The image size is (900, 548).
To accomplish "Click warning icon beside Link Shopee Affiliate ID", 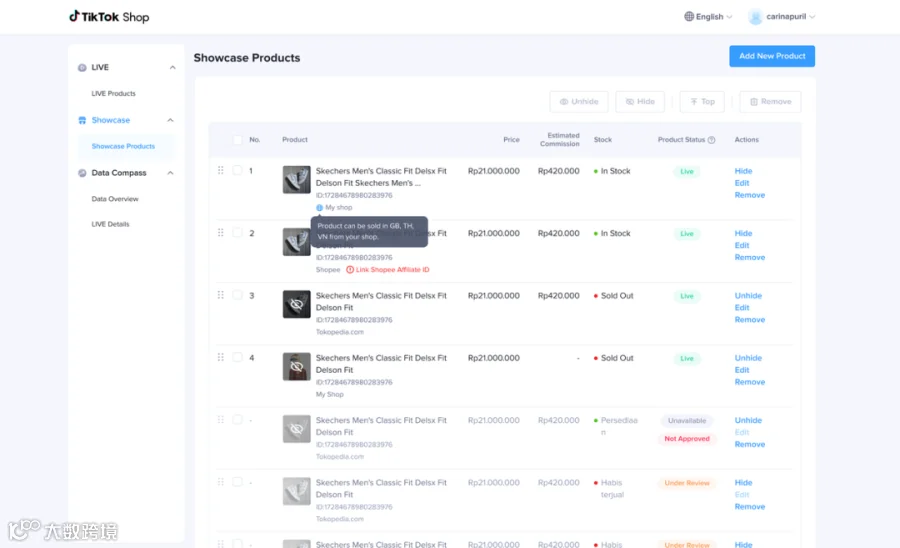I will pos(350,270).
